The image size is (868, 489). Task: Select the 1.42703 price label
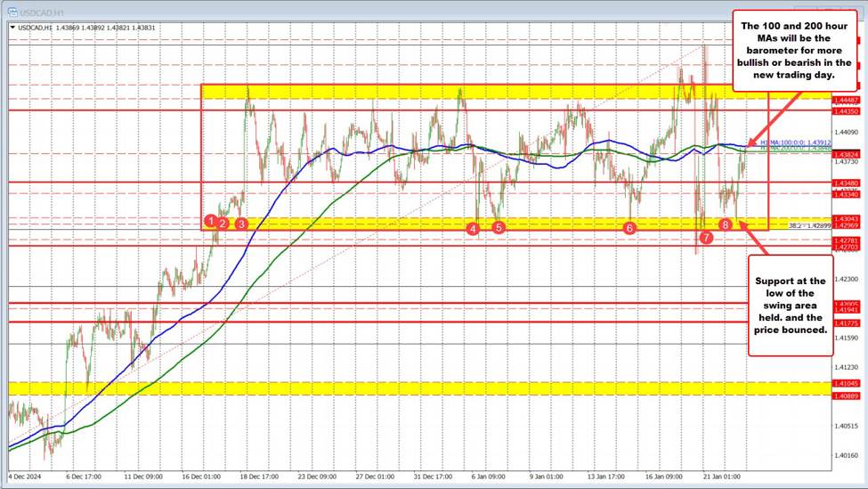[846, 247]
